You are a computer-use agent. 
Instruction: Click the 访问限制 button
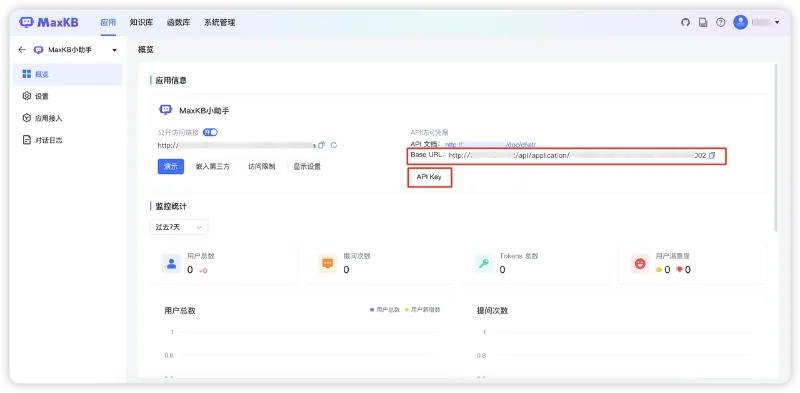(x=262, y=166)
